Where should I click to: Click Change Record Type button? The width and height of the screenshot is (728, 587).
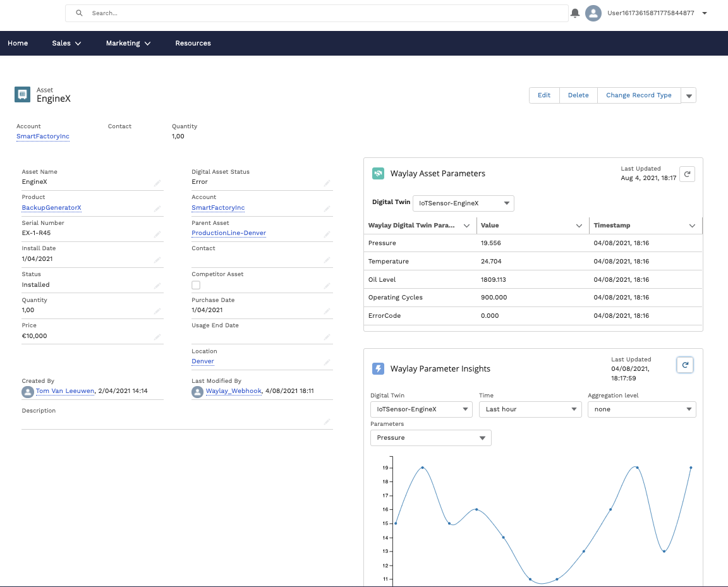click(639, 95)
